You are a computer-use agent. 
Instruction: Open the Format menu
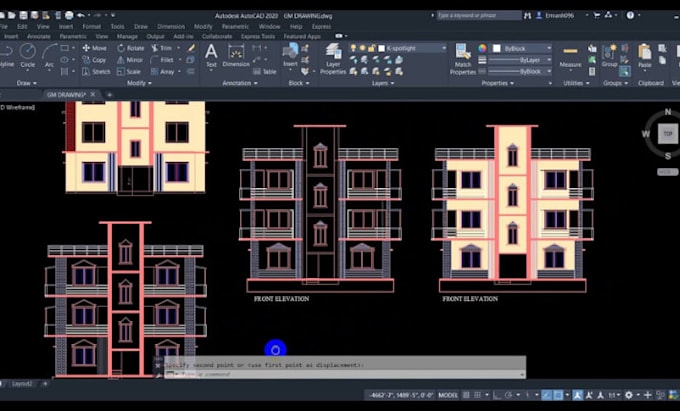point(92,26)
